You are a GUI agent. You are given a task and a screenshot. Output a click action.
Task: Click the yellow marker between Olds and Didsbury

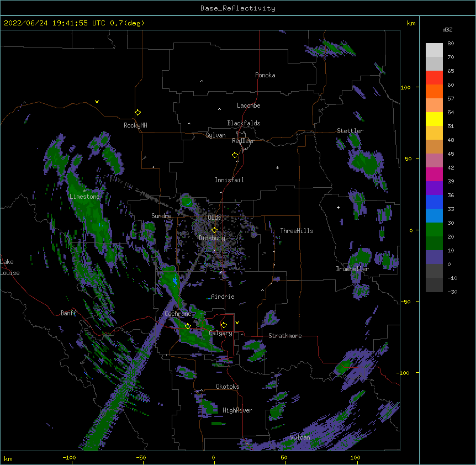[x=214, y=230]
